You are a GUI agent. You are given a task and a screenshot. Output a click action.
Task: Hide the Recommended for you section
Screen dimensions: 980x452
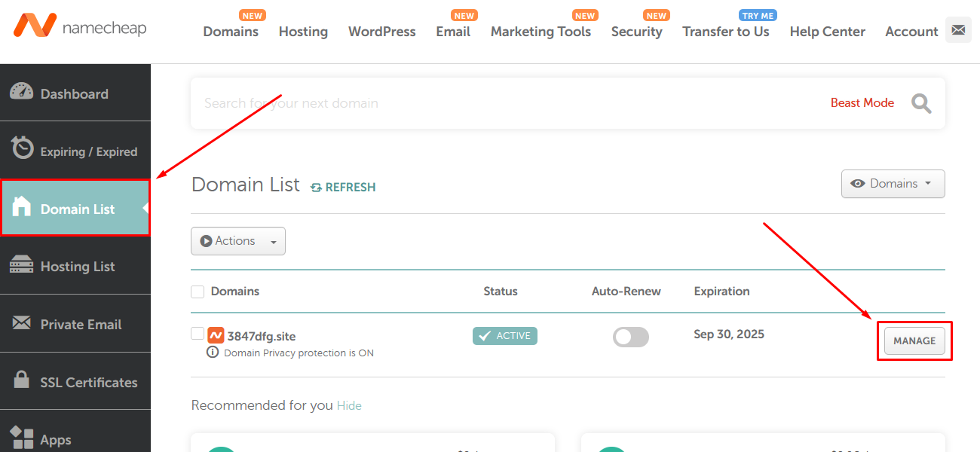coord(349,405)
